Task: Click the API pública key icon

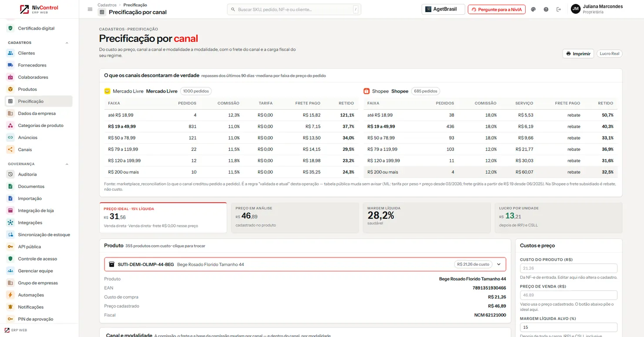Action: tap(10, 247)
